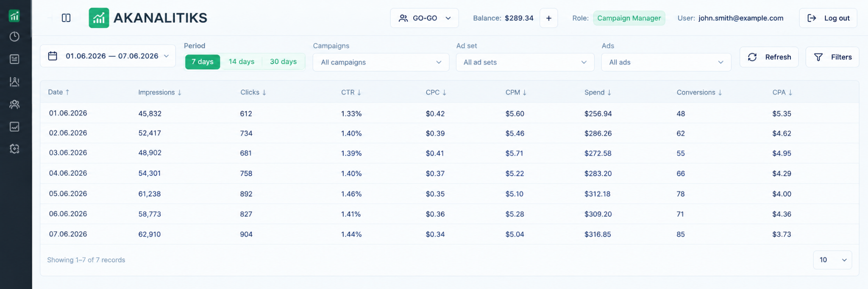
Task: Click the Refresh button
Action: point(769,57)
